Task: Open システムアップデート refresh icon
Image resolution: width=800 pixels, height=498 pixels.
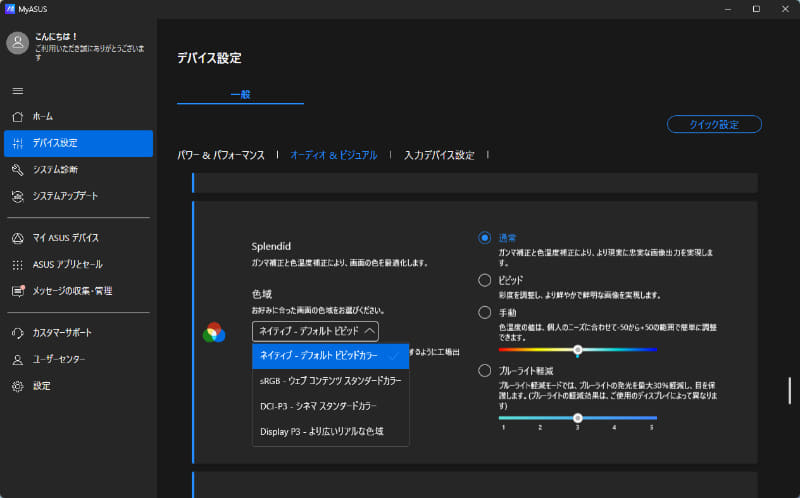Action: point(17,196)
